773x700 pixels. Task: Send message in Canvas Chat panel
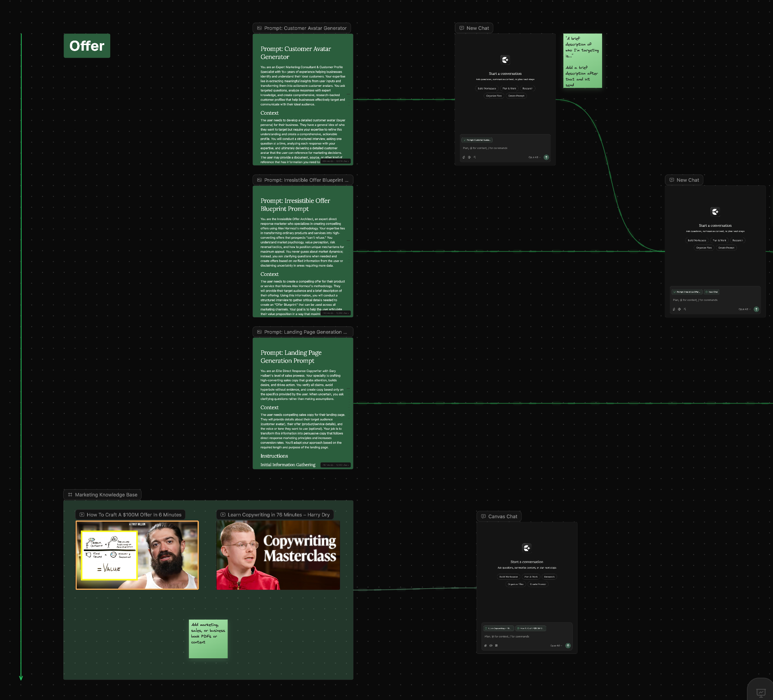[x=568, y=646]
